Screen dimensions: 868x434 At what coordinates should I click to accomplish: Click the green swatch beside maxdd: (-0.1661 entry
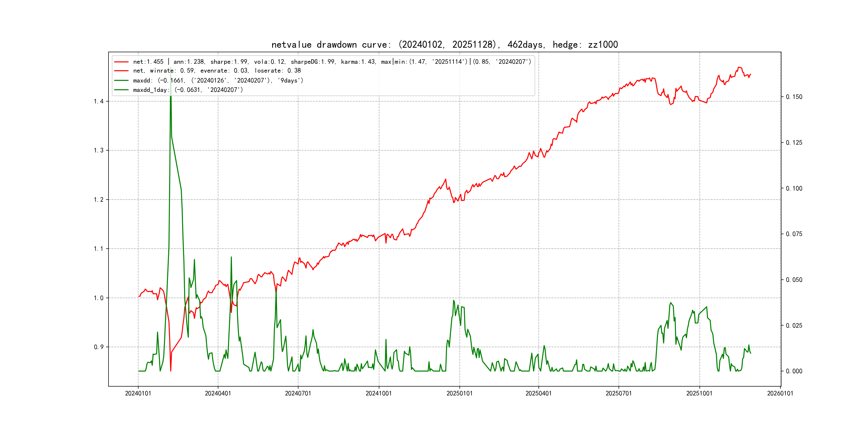pyautogui.click(x=121, y=81)
